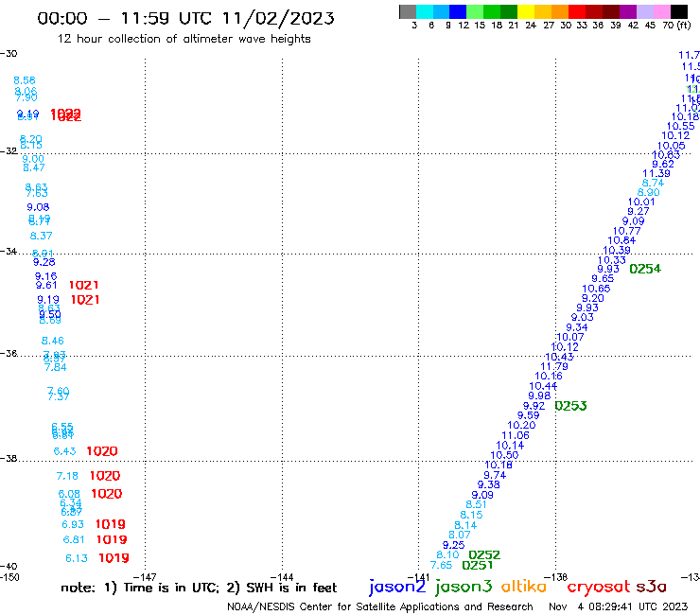Click the orange swatch in the color scale
Viewport: 700px width, 615px height.
coord(560,11)
